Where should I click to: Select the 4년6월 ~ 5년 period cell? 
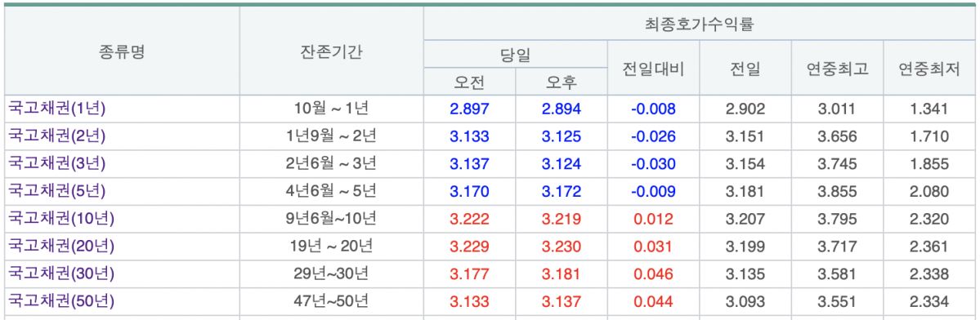tap(331, 191)
